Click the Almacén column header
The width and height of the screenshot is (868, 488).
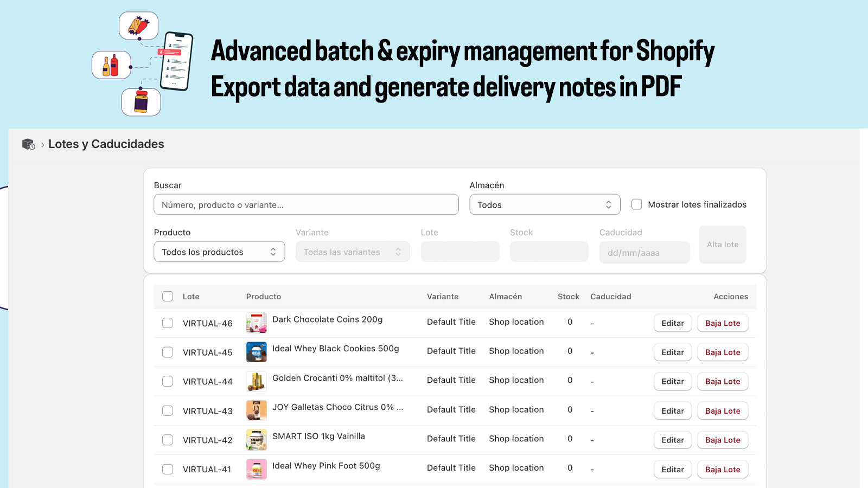click(x=506, y=297)
